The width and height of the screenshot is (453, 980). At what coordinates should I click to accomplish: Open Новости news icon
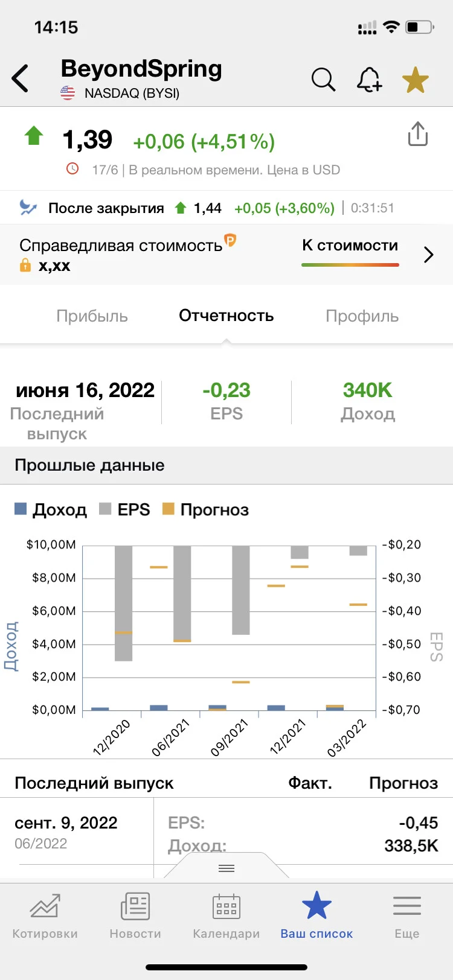pyautogui.click(x=135, y=916)
